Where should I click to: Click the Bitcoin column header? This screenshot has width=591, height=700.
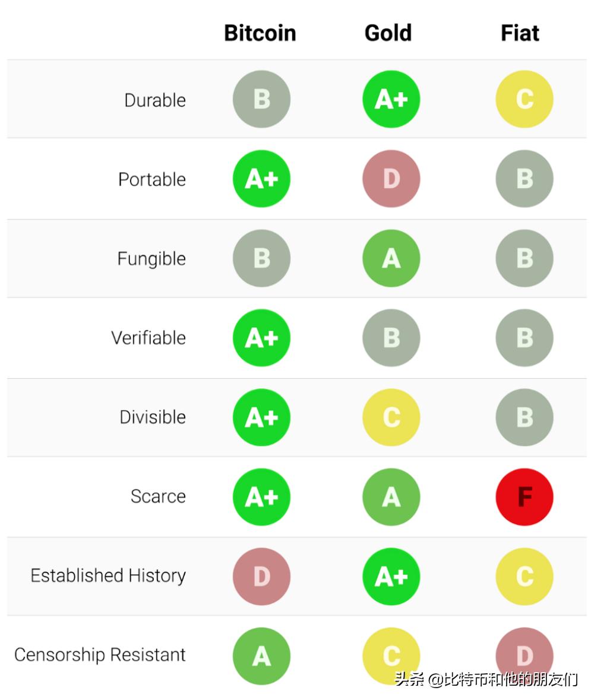tap(260, 33)
